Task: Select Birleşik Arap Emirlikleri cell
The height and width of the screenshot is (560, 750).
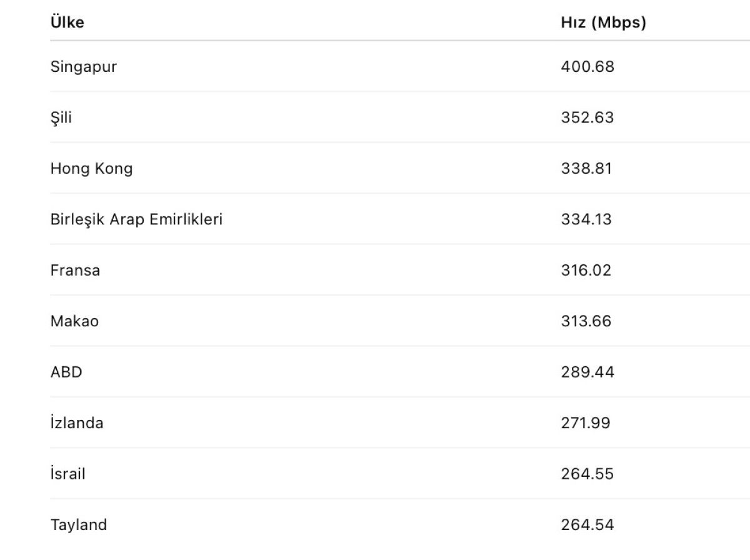Action: [136, 220]
